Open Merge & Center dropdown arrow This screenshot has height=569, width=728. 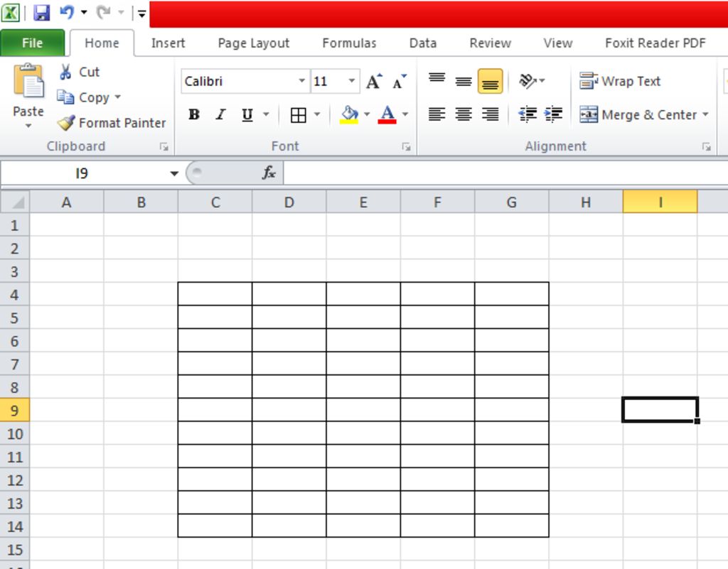click(706, 114)
